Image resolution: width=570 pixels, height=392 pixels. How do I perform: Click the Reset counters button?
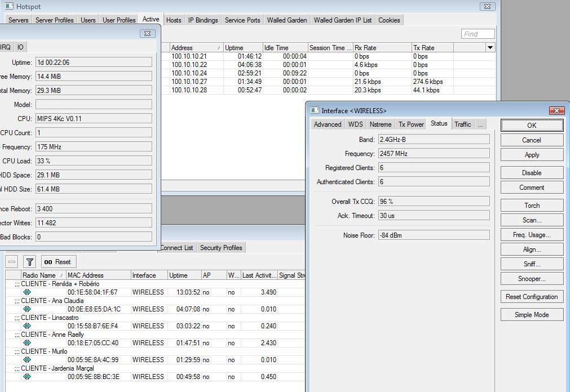pyautogui.click(x=58, y=262)
